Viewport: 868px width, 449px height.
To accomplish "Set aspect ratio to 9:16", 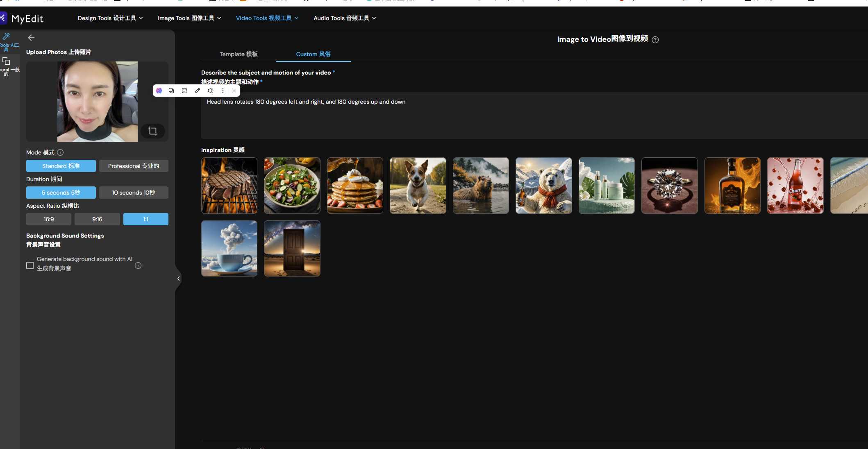I will click(x=97, y=219).
